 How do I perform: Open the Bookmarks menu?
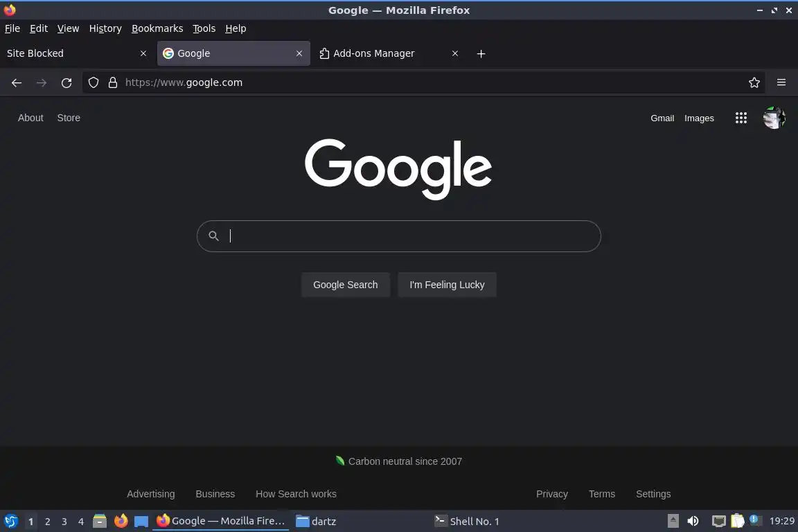coord(157,28)
